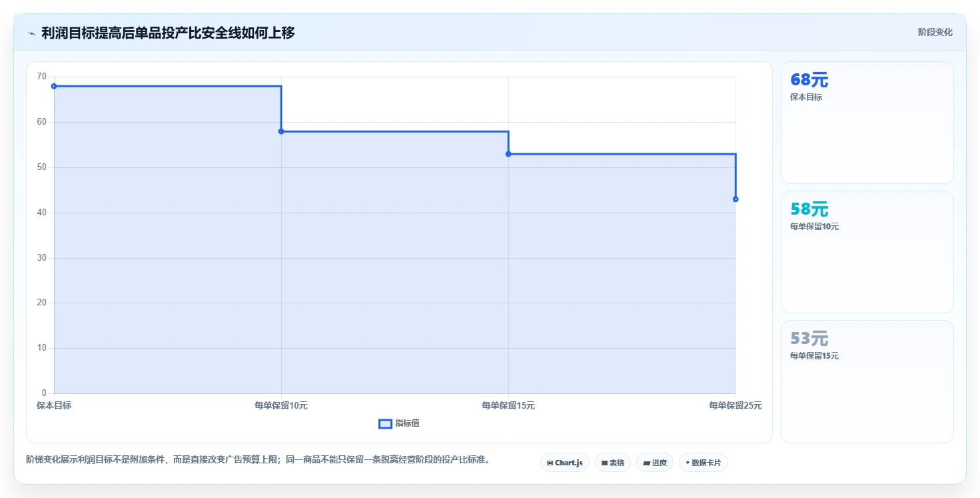Click the y-axis value 70
The image size is (980, 498).
(x=42, y=77)
